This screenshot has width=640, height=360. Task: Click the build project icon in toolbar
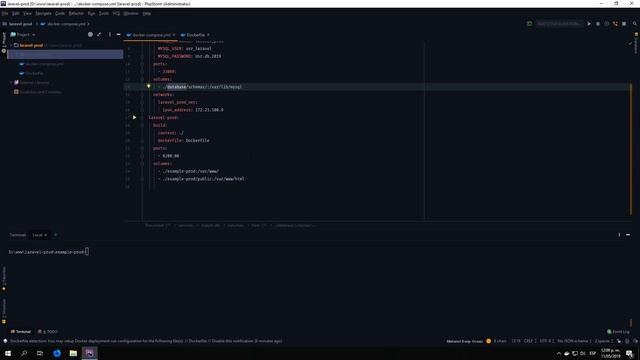(529, 24)
